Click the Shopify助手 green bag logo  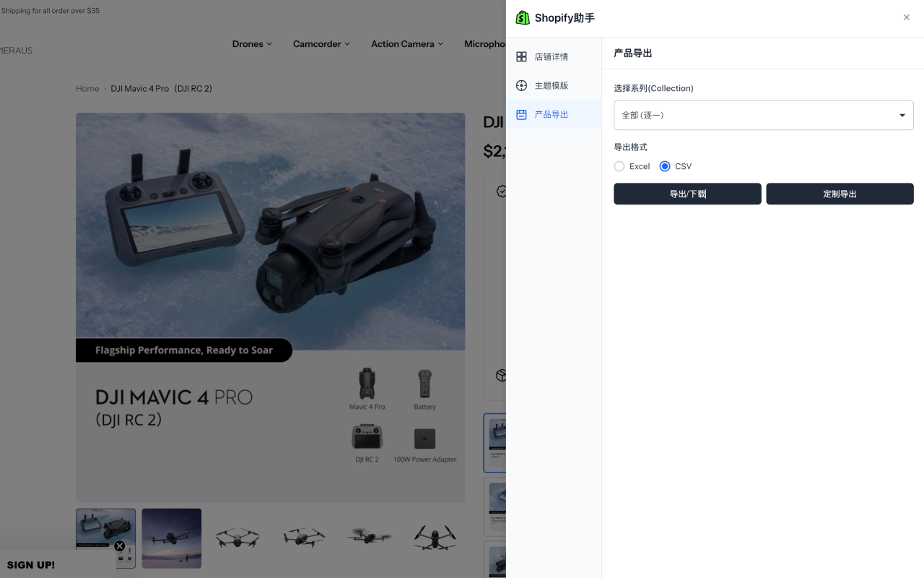(523, 18)
